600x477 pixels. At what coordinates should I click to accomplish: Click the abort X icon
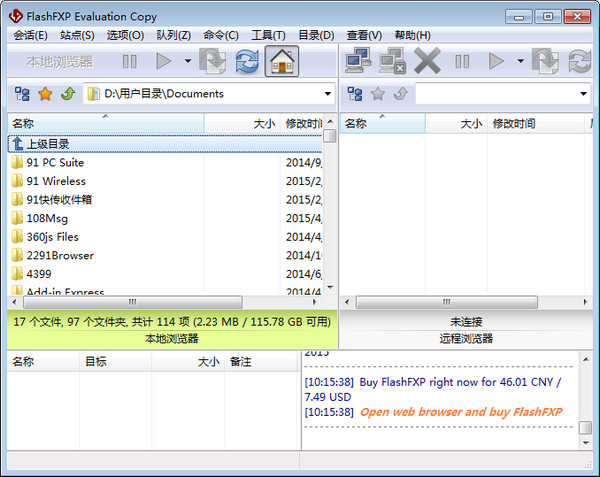(x=427, y=62)
